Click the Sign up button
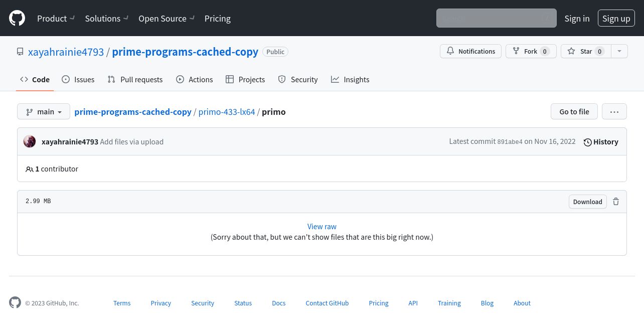 click(616, 19)
